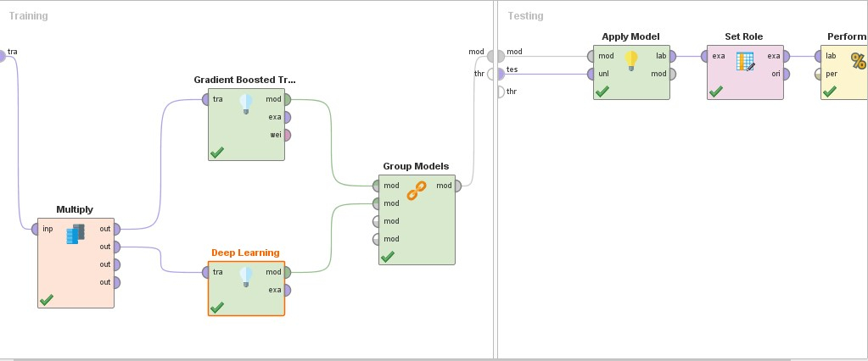The height and width of the screenshot is (361, 868).
Task: Click the Testing mod source port
Action: click(x=501, y=56)
